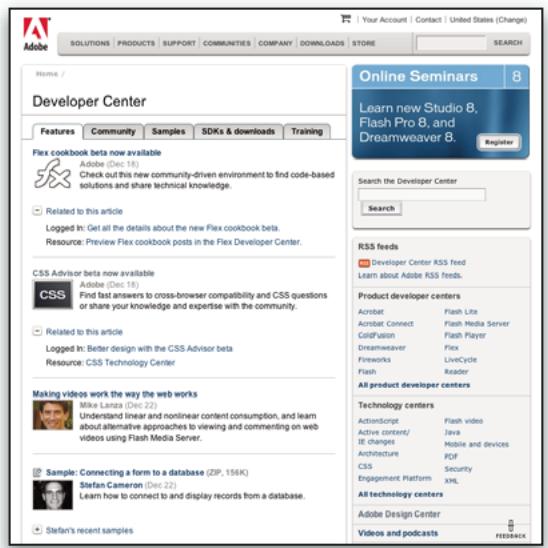Open the Contact link
The width and height of the screenshot is (548, 548).
(x=428, y=20)
